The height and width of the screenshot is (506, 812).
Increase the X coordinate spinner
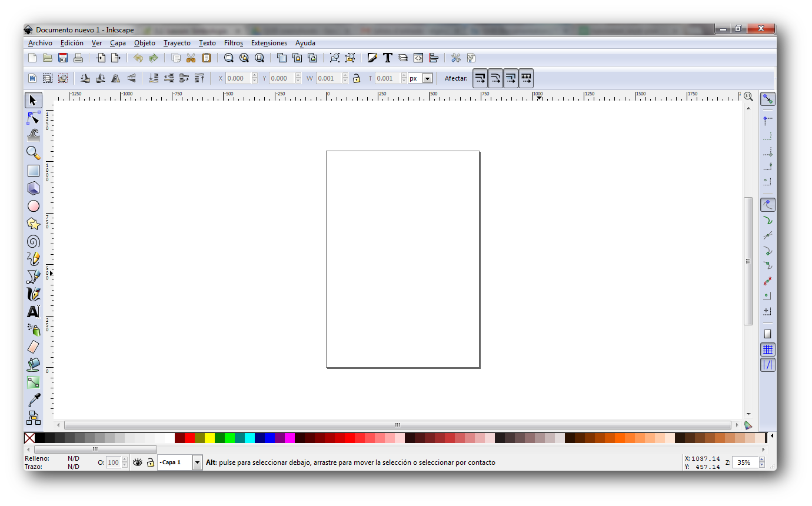coord(255,75)
